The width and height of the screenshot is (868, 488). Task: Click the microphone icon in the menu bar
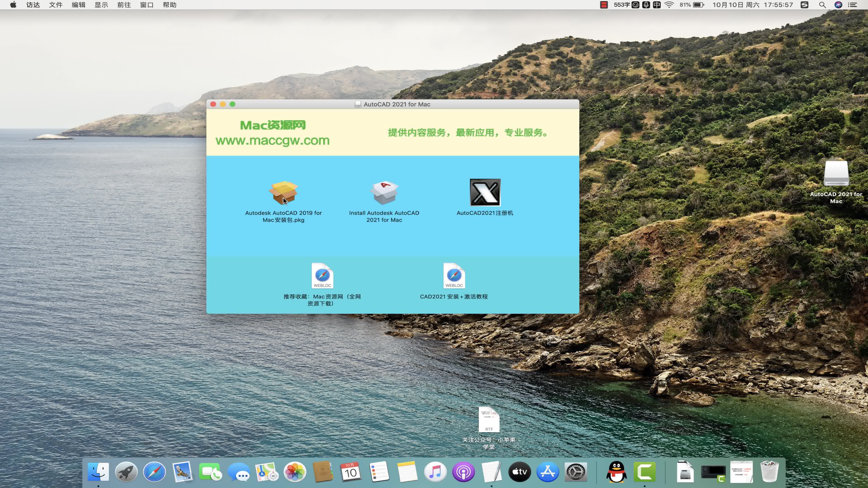pos(646,5)
